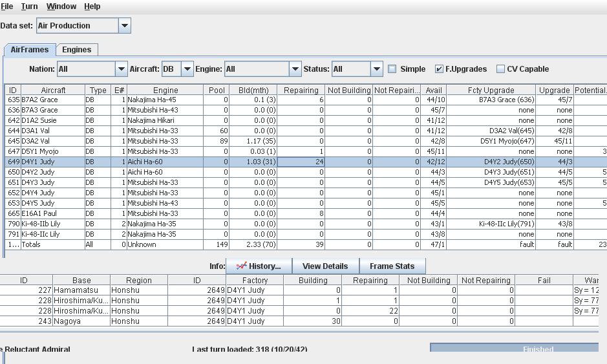Sort by Engine column header

165,90
